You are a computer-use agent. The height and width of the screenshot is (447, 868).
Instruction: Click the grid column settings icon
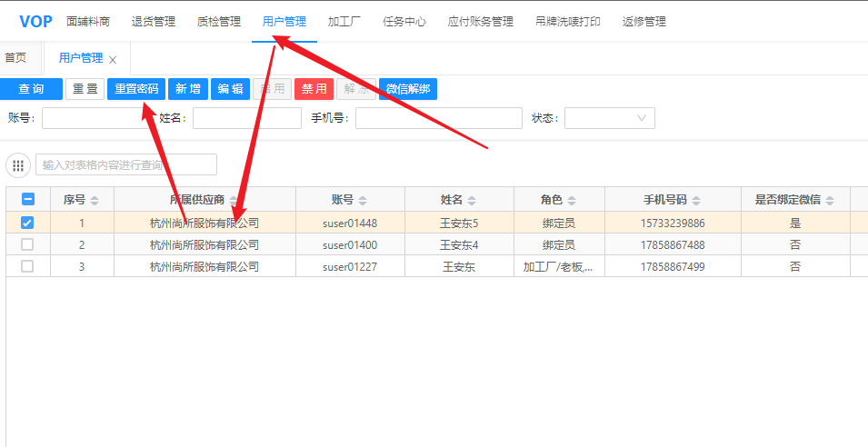(x=18, y=164)
